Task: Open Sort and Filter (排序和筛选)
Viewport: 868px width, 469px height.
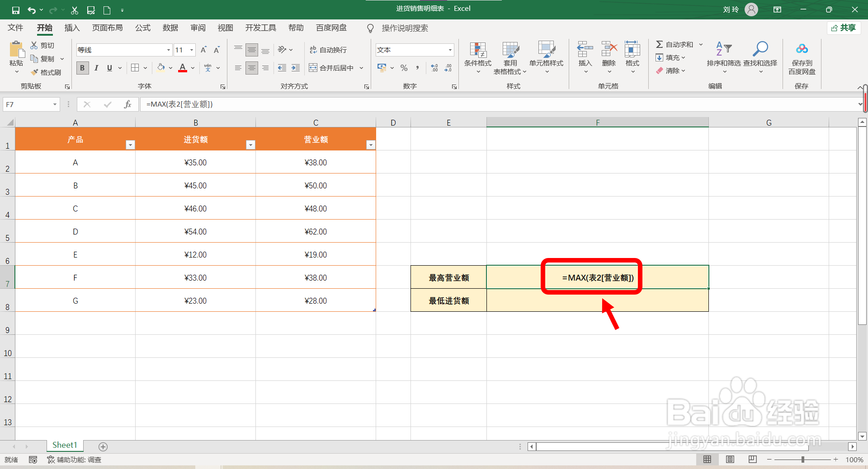Action: coord(724,57)
